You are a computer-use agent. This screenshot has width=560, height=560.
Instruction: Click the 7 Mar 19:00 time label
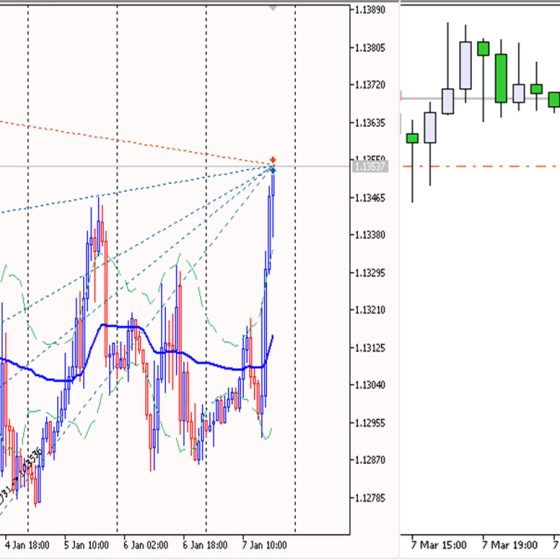[x=510, y=545]
